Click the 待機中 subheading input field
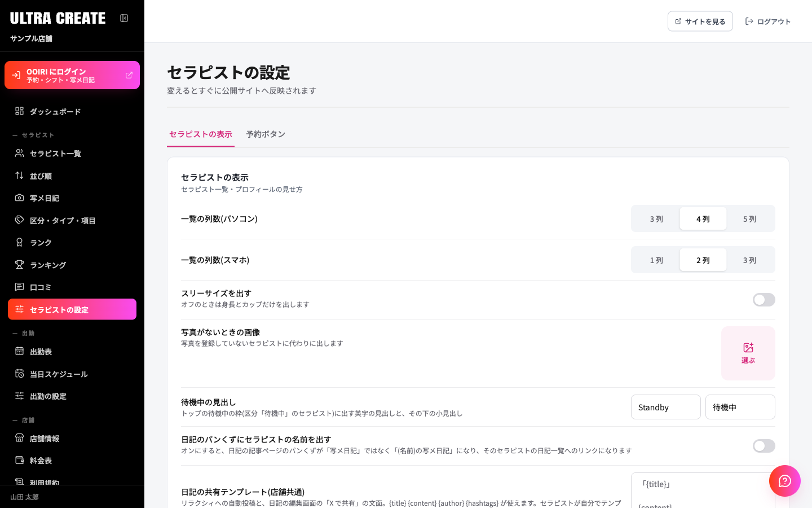This screenshot has height=508, width=812. click(740, 407)
